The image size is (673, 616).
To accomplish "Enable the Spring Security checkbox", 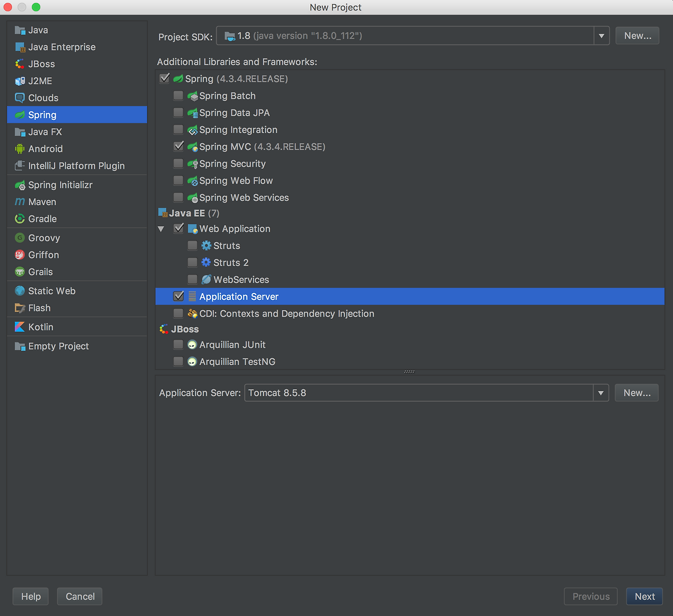I will (x=179, y=164).
